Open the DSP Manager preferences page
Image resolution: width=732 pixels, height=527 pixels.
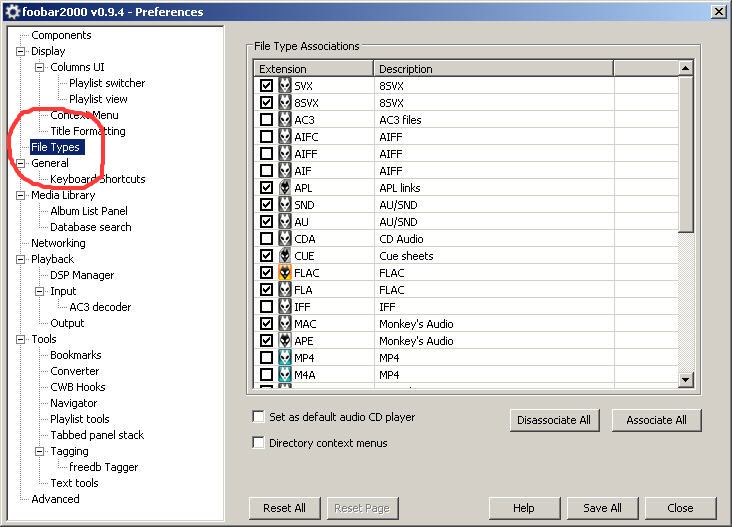pos(82,275)
